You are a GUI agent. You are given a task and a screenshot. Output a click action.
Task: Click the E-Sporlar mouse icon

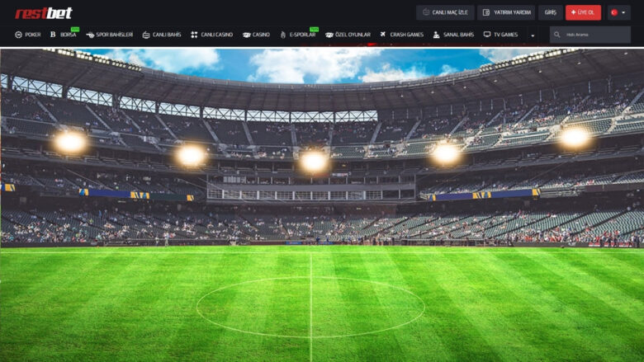[x=283, y=35]
